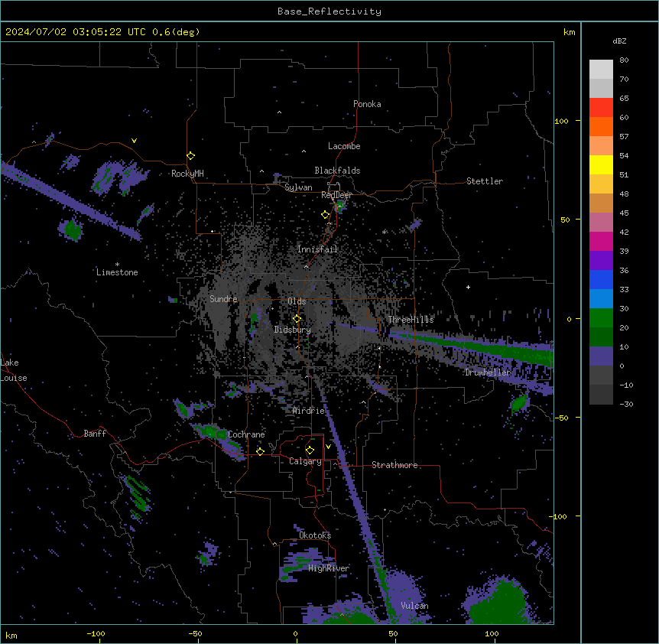The image size is (659, 644).
Task: Click the Innisfail city label
Action: [317, 249]
